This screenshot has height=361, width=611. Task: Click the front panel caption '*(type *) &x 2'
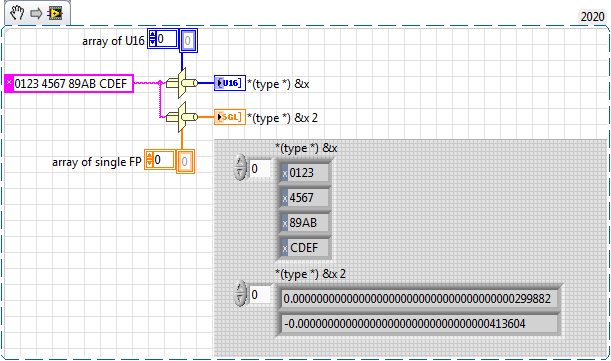pos(310,274)
